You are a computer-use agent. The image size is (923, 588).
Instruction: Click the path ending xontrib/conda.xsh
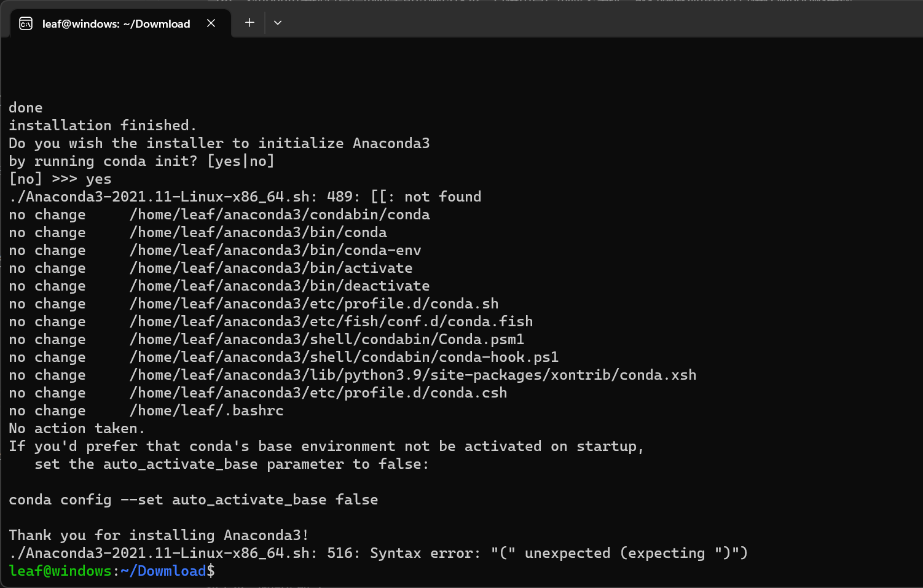click(413, 375)
